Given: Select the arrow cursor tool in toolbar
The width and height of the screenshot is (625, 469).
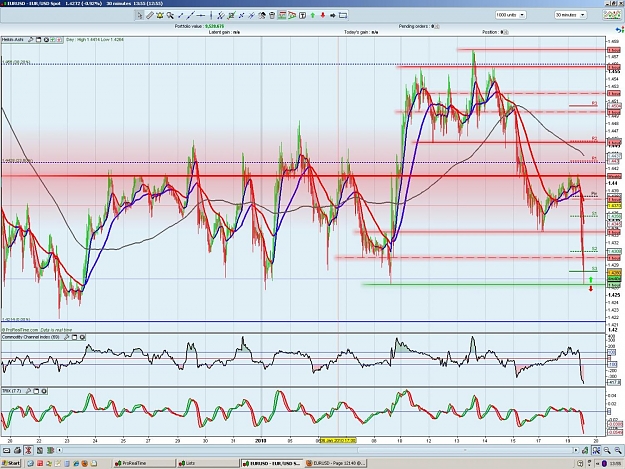Looking at the screenshot, I should coord(139,16).
